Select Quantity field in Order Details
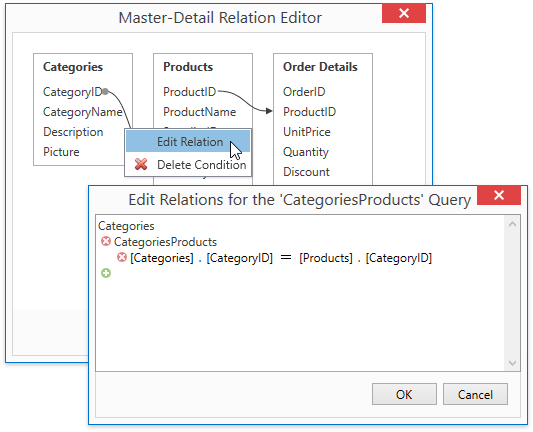This screenshot has height=432, width=533. [x=306, y=152]
